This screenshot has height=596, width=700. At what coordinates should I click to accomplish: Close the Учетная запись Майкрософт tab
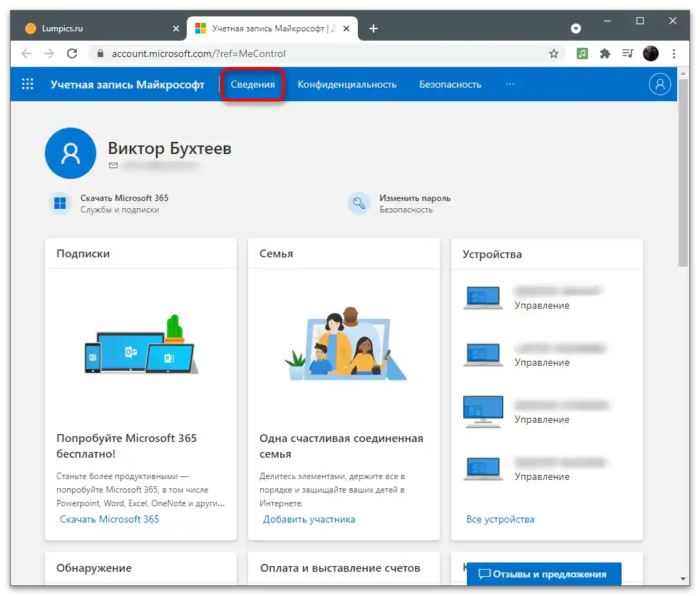click(346, 29)
